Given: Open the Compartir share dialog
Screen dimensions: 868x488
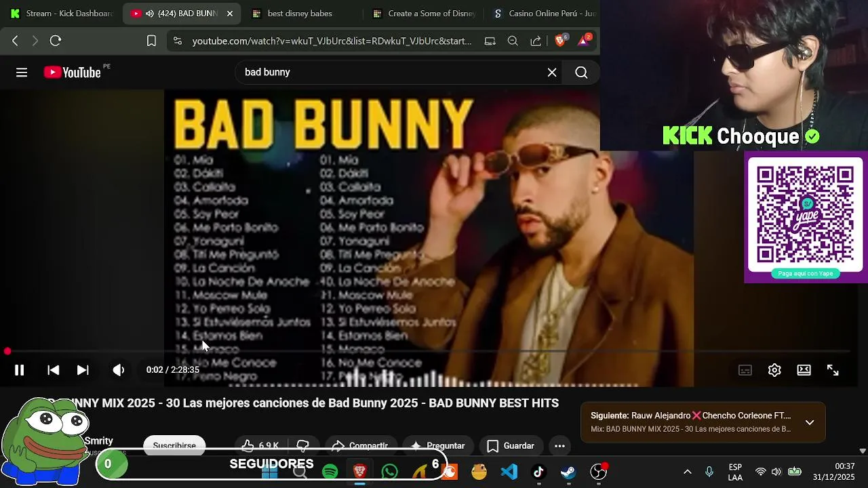Looking at the screenshot, I should [359, 445].
